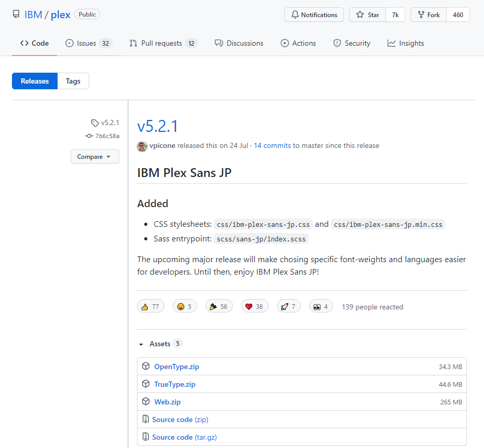Switch to the Code tab
The width and height of the screenshot is (484, 448).
pos(34,43)
